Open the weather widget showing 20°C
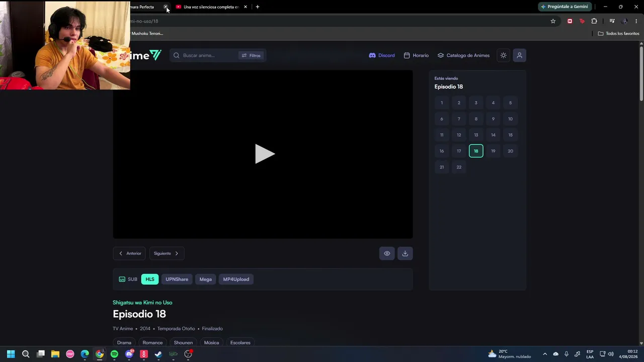This screenshot has width=644, height=362. click(509, 354)
